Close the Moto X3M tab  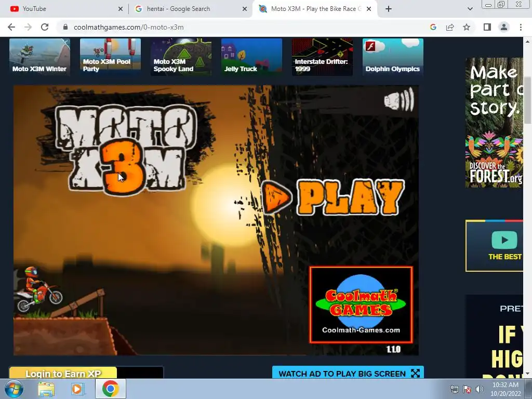(369, 9)
